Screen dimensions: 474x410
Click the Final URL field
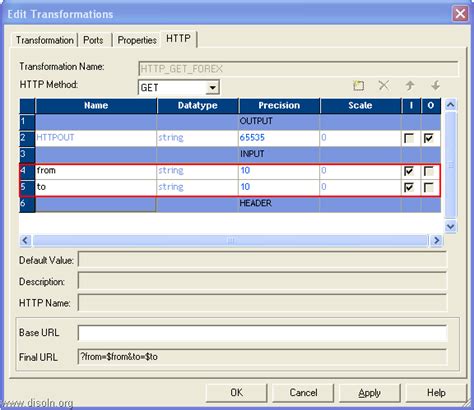coord(262,357)
